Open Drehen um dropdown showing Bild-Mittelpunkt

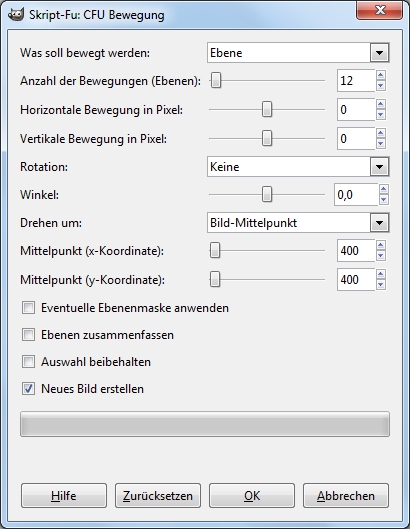point(298,223)
